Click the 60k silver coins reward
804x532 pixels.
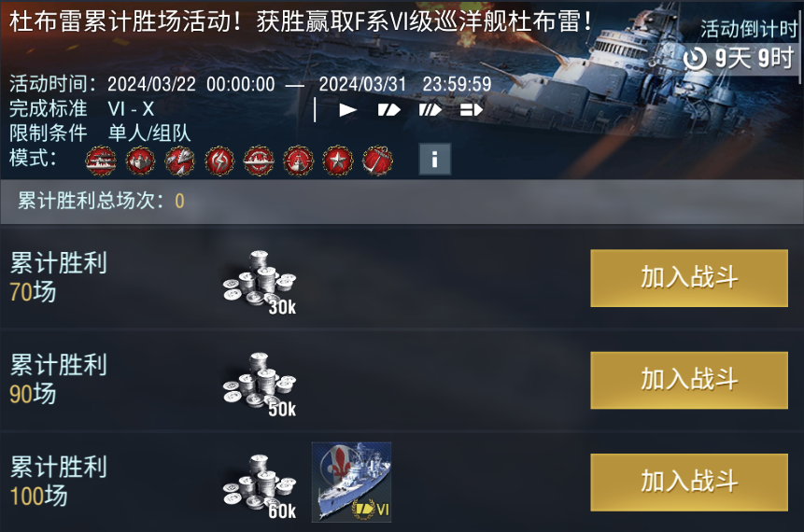tap(260, 486)
